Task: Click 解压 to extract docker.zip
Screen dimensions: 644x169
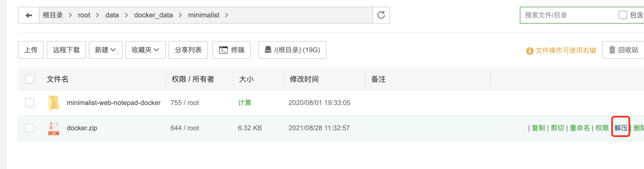Action: tap(621, 128)
